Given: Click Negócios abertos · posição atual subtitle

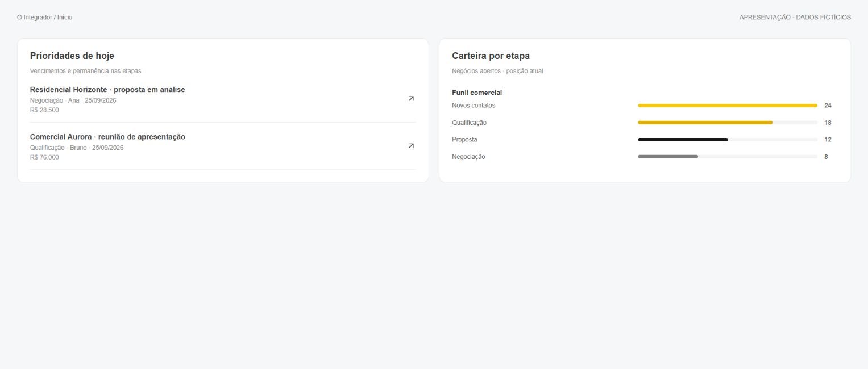Looking at the screenshot, I should pos(497,71).
